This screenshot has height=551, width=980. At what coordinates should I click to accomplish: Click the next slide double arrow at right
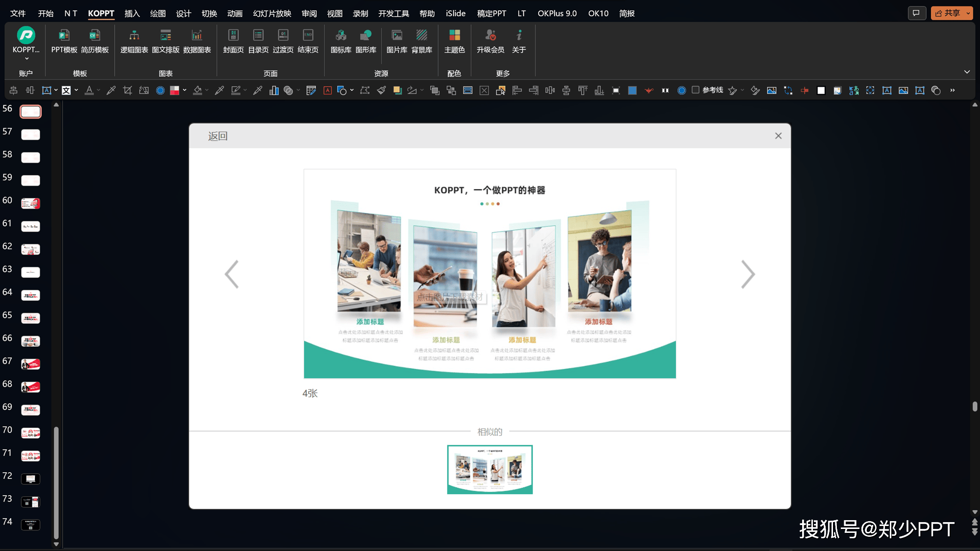[975, 532]
